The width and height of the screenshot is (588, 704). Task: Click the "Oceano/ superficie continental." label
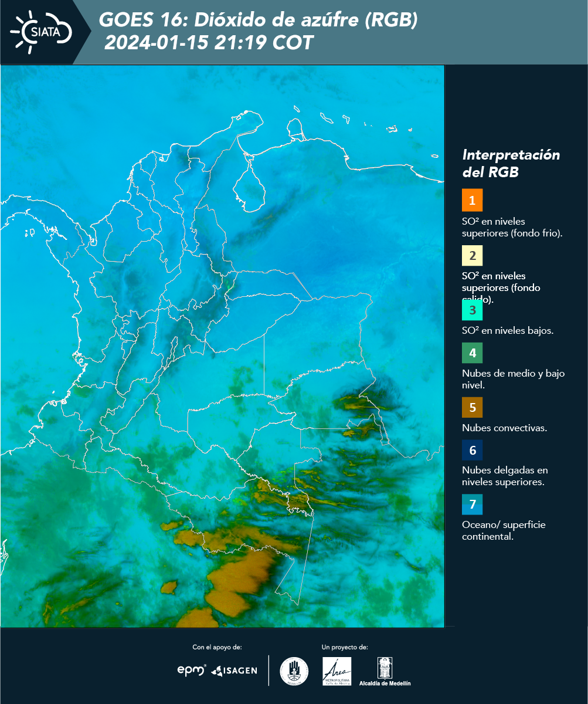click(504, 530)
